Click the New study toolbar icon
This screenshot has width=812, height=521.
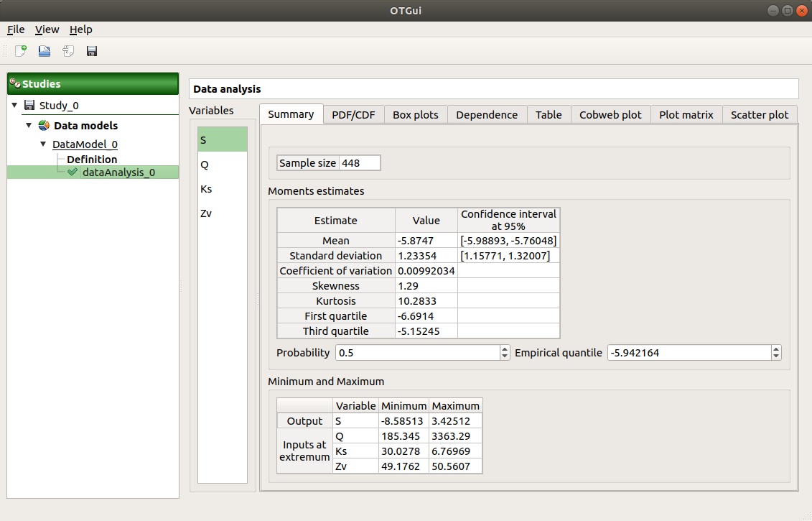click(x=21, y=51)
